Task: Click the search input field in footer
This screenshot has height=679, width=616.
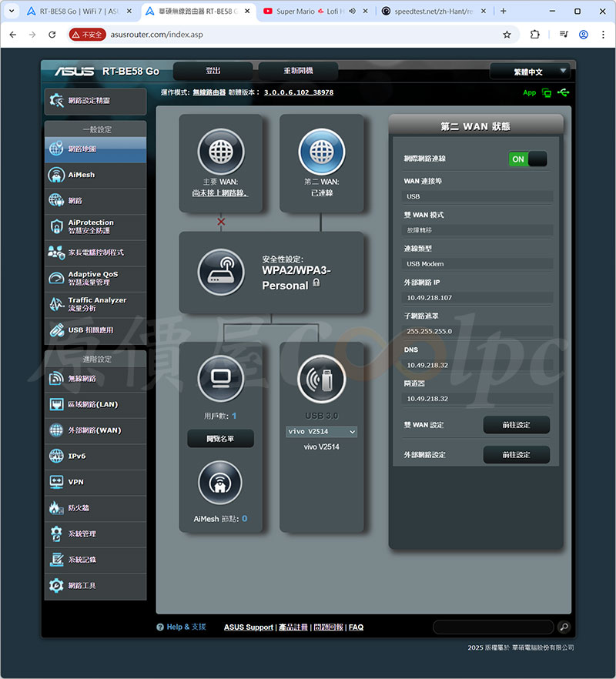Action: pos(493,627)
